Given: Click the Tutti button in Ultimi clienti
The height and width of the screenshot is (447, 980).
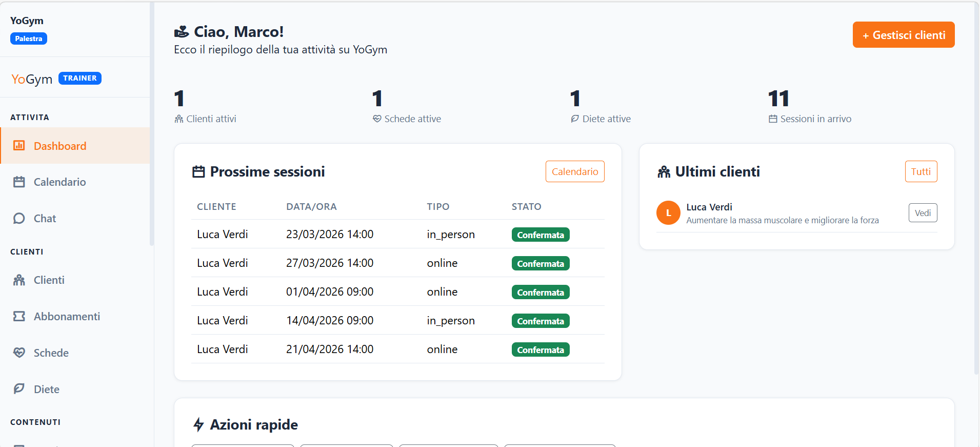Looking at the screenshot, I should (921, 171).
